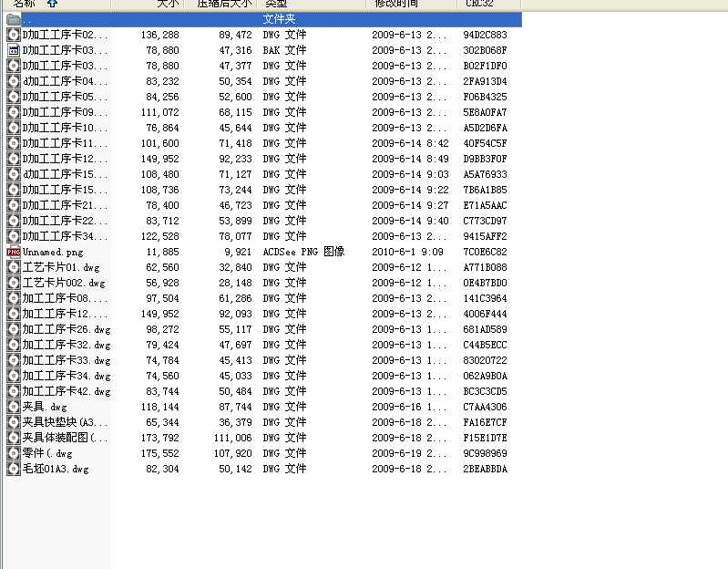Viewport: 728px width, 569px height.
Task: Click the file icon next to 夹具.dwg
Action: [x=14, y=407]
